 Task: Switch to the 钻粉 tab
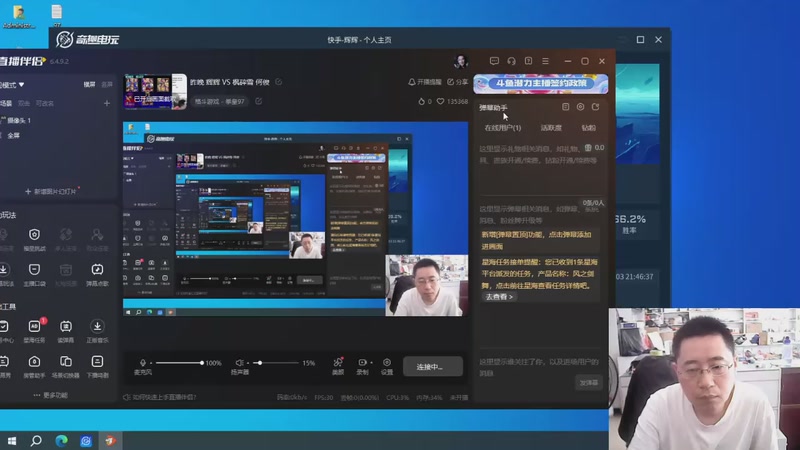(x=588, y=128)
